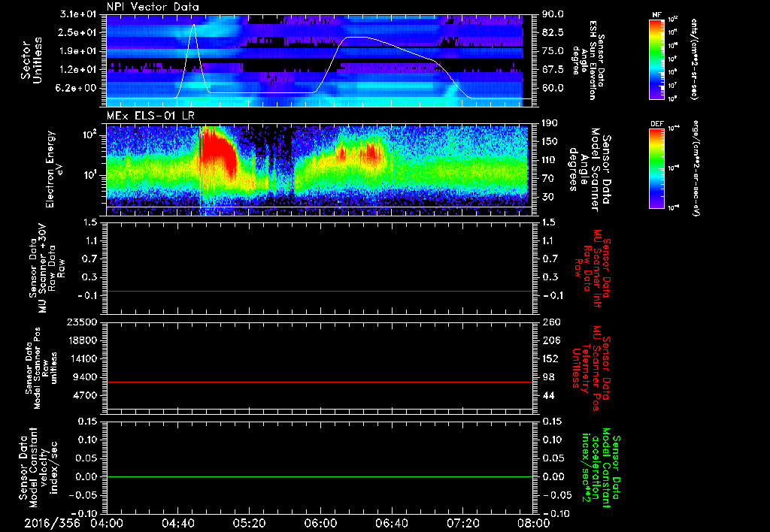Viewport: 770px width, 532px height.
Task: Click the red scanner position telemetry trace
Action: pyautogui.click(x=319, y=382)
